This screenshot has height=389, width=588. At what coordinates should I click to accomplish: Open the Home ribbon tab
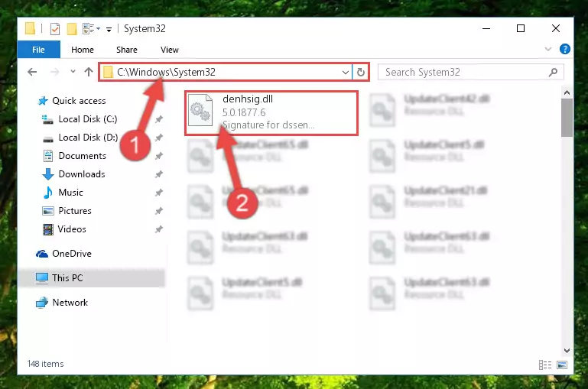(x=83, y=50)
